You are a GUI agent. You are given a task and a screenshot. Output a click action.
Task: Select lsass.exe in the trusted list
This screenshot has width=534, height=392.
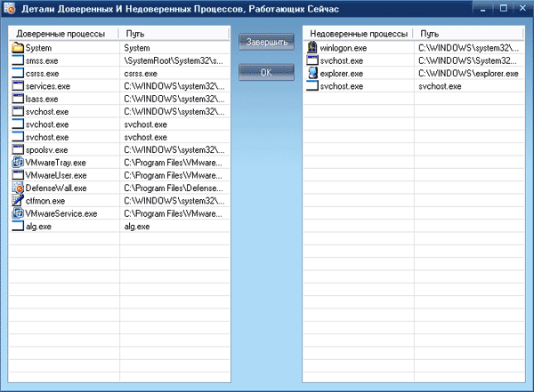(x=42, y=99)
